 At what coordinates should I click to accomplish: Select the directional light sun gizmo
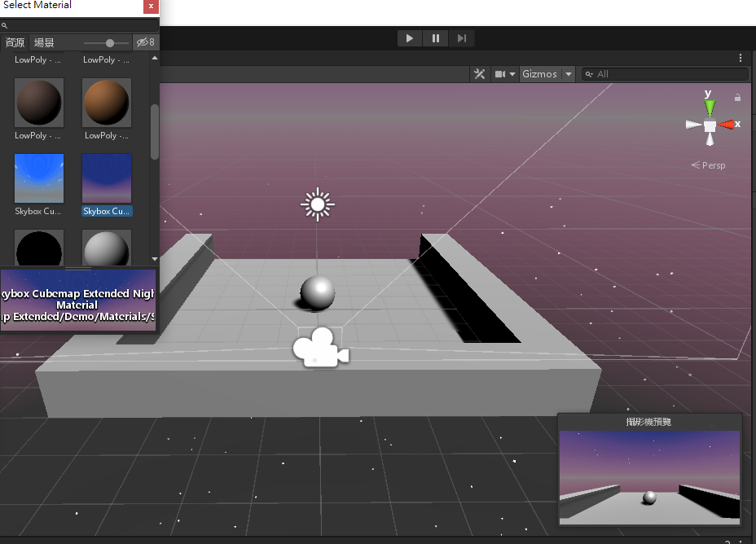pos(317,204)
